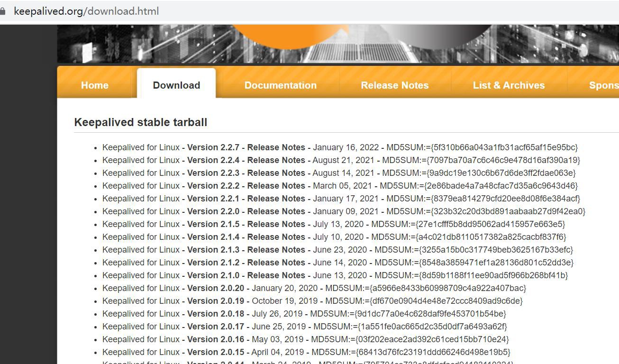This screenshot has height=364, width=619.
Task: Click the header banner image
Action: (337, 44)
